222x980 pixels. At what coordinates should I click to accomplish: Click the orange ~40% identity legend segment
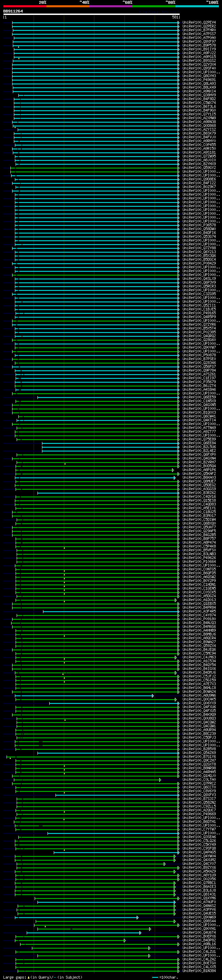[68, 7]
